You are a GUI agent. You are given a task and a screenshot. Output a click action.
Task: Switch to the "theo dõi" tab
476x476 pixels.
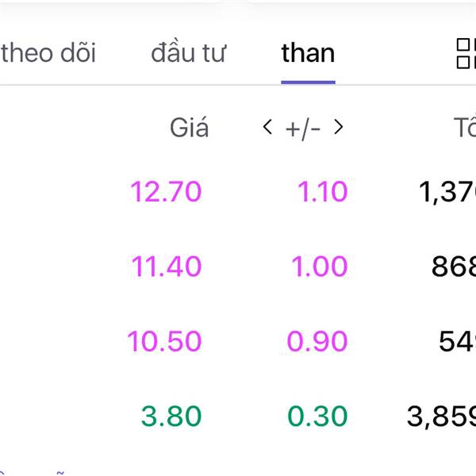[48, 54]
